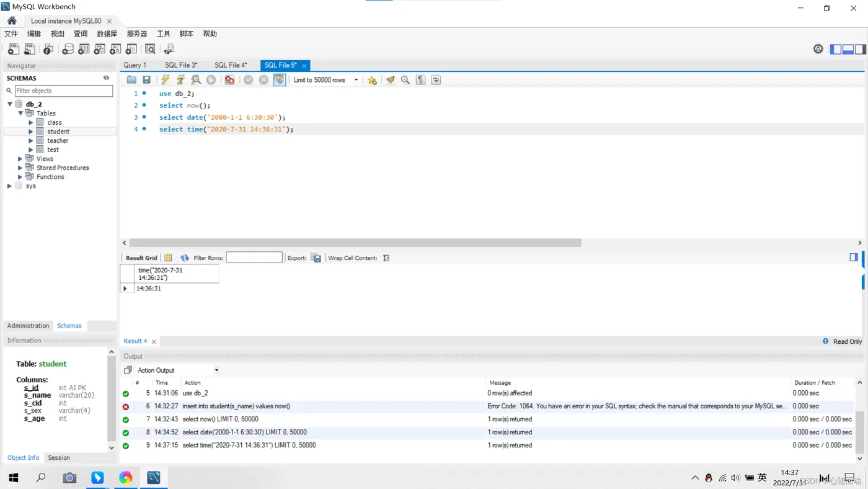Create a new view icon

99,49
